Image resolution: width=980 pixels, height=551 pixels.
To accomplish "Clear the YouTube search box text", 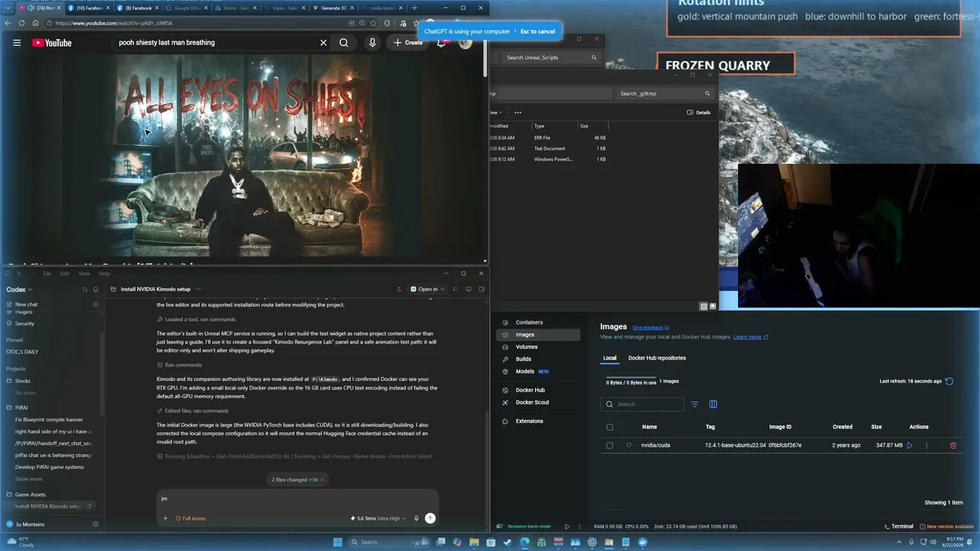I will 323,43.
